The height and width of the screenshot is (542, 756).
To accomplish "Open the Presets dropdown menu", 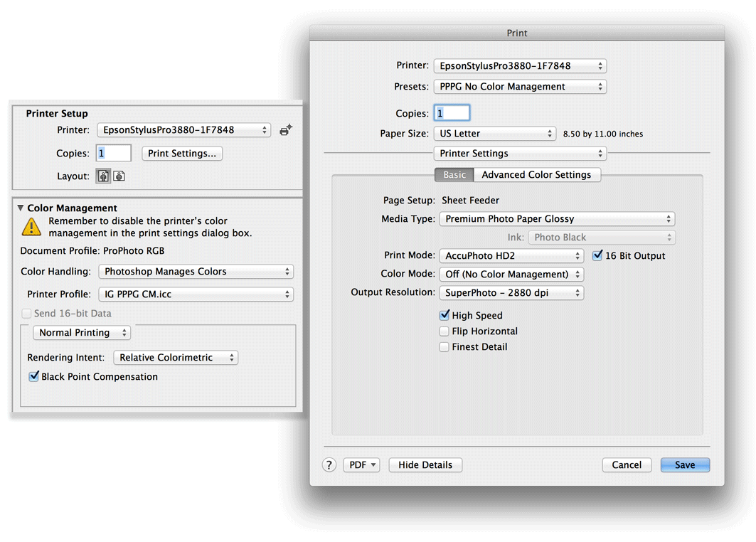I will [x=520, y=87].
